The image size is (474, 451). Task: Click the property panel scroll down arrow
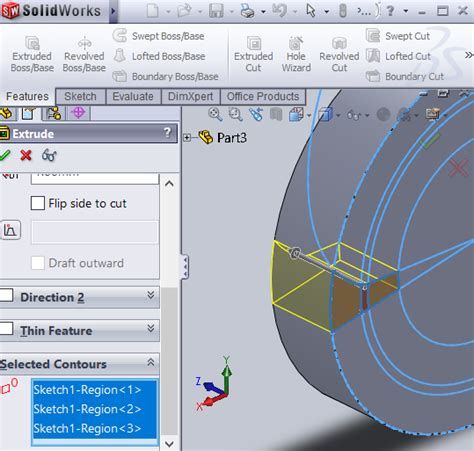tap(169, 444)
